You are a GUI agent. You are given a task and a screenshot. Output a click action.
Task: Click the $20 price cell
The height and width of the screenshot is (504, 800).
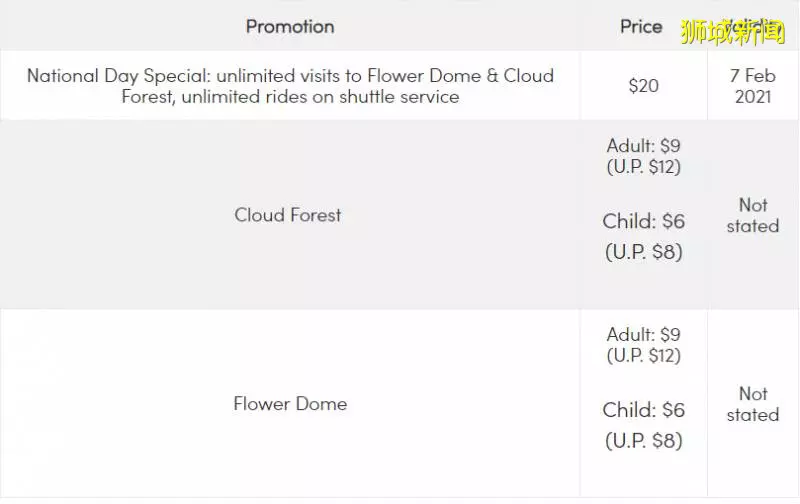pos(643,85)
